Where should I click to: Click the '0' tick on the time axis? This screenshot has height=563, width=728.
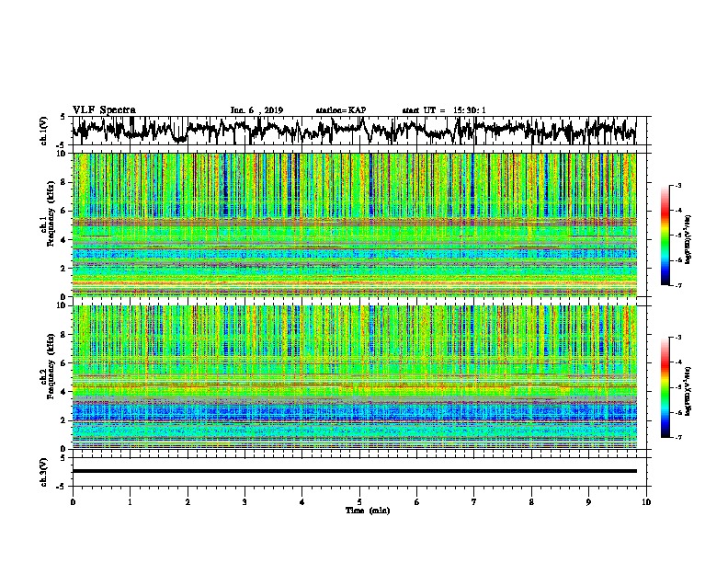pyautogui.click(x=73, y=502)
